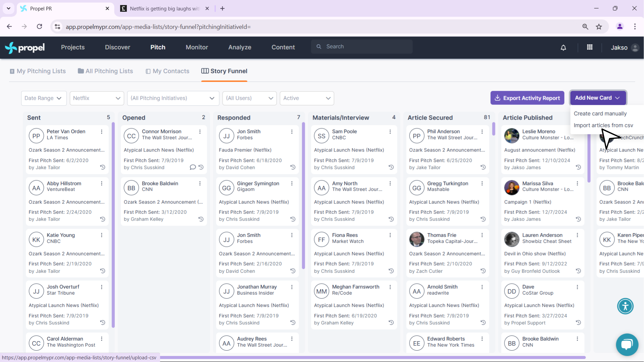Click Export Activity Report button
The image size is (644, 362).
pyautogui.click(x=528, y=98)
